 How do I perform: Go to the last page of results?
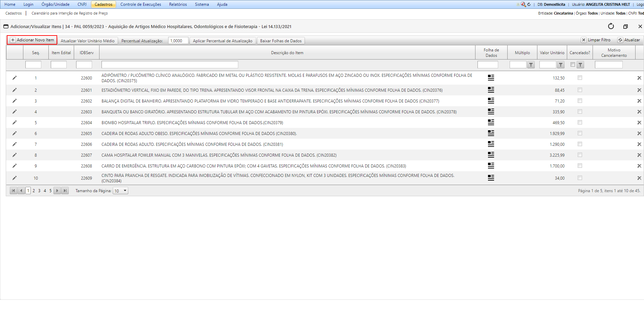[65, 191]
